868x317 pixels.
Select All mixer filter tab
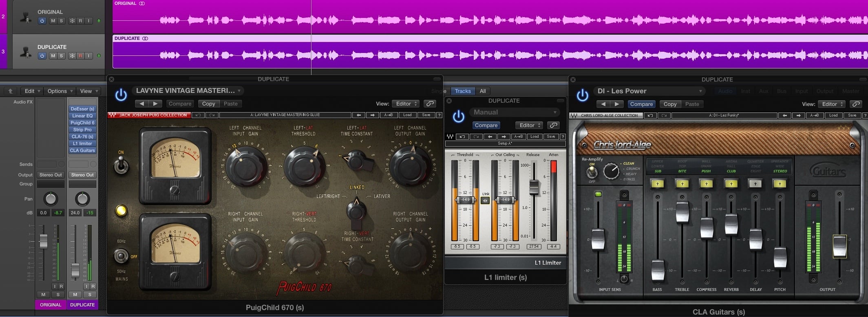pos(483,91)
